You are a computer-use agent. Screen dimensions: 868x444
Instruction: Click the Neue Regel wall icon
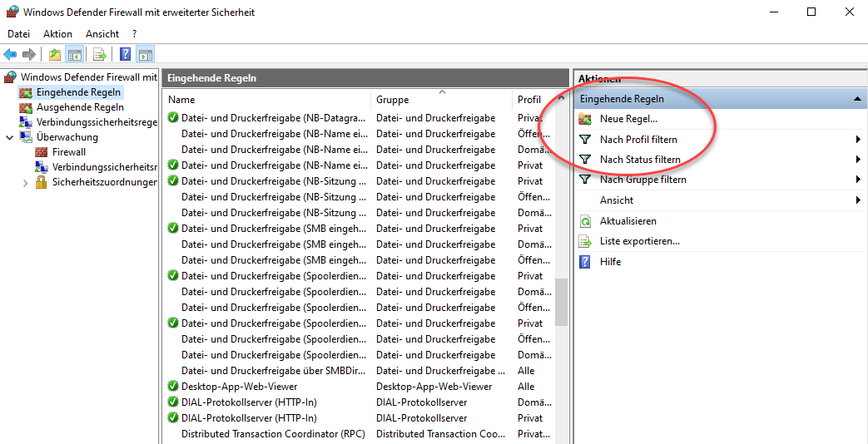585,119
